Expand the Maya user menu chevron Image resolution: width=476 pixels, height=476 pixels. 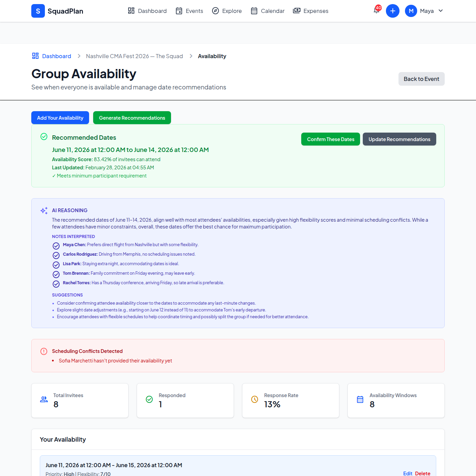[441, 11]
